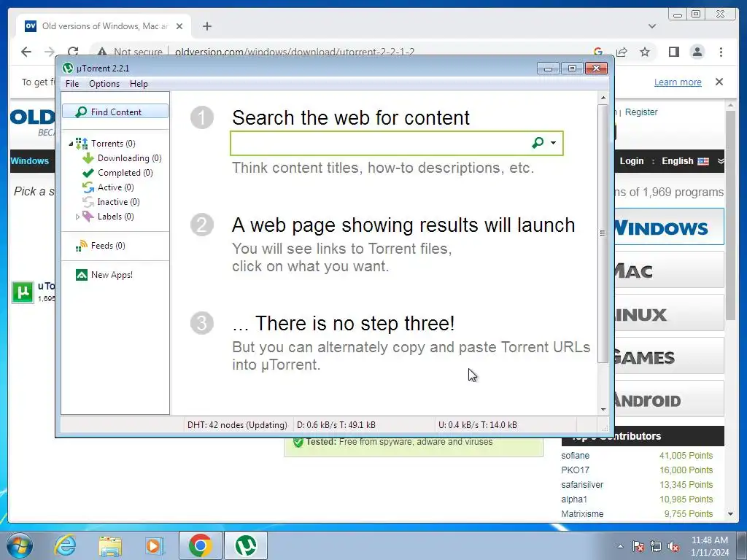Select the Downloading (0) category
The height and width of the screenshot is (560, 747).
click(129, 158)
